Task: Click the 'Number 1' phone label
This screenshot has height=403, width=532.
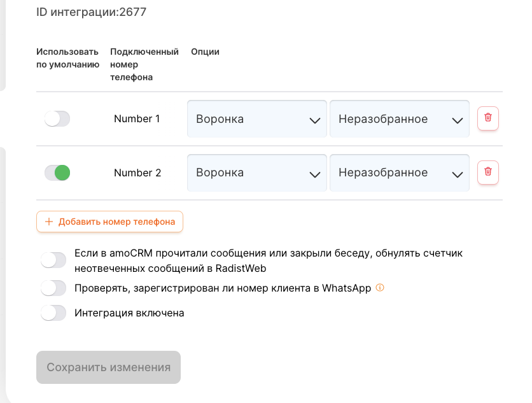Action: [137, 119]
